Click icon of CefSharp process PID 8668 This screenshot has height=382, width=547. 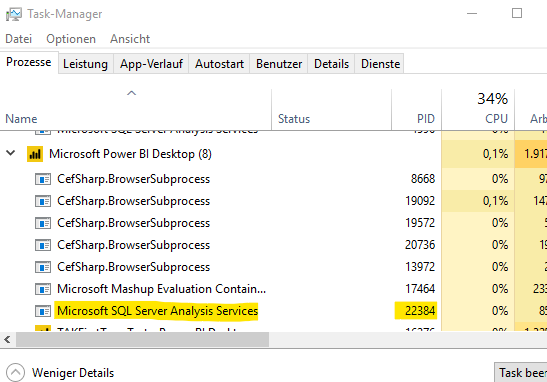[43, 179]
